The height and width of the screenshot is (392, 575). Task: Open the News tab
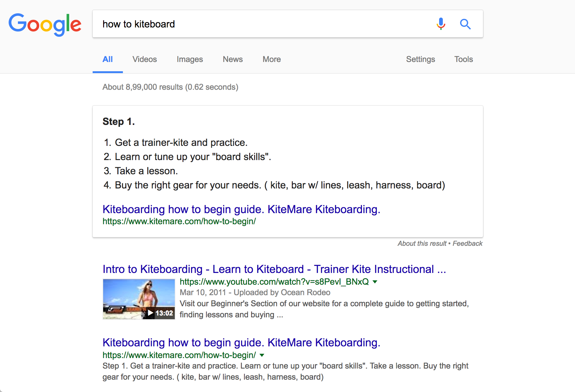coord(233,59)
